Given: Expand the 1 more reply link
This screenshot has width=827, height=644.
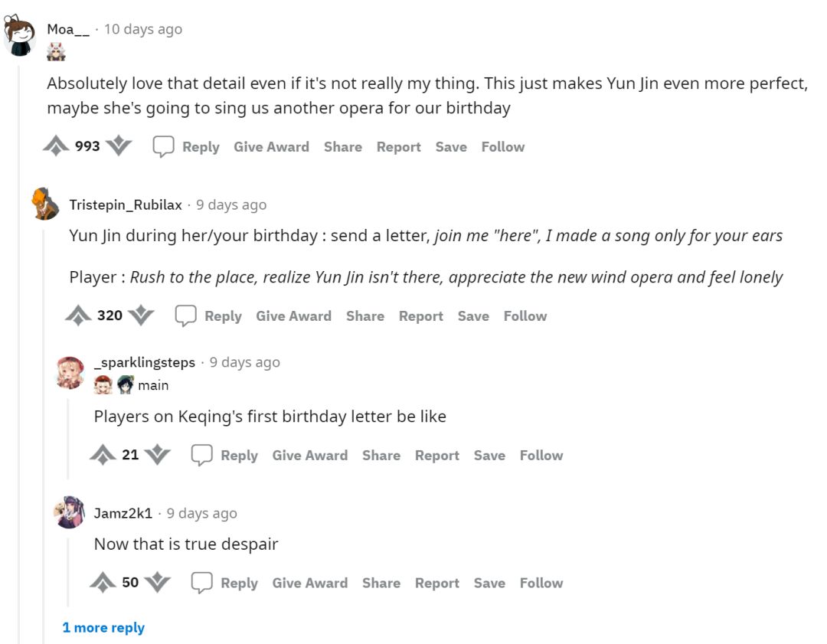Looking at the screenshot, I should 103,628.
